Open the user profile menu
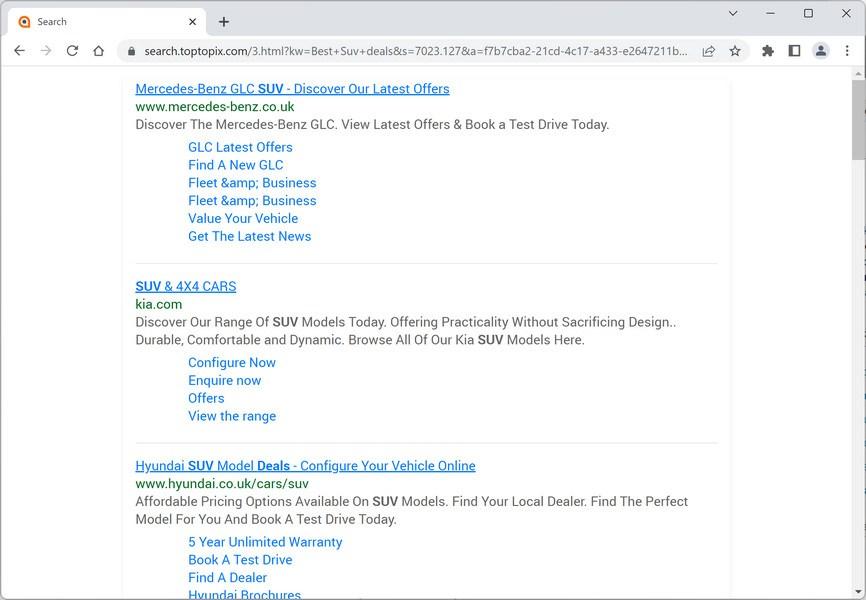Image resolution: width=866 pixels, height=600 pixels. [821, 51]
